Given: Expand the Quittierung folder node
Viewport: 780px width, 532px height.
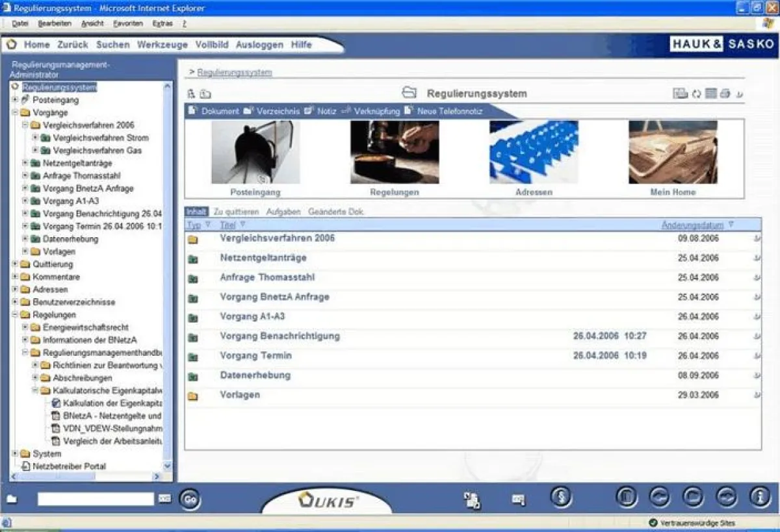Looking at the screenshot, I should [x=15, y=264].
